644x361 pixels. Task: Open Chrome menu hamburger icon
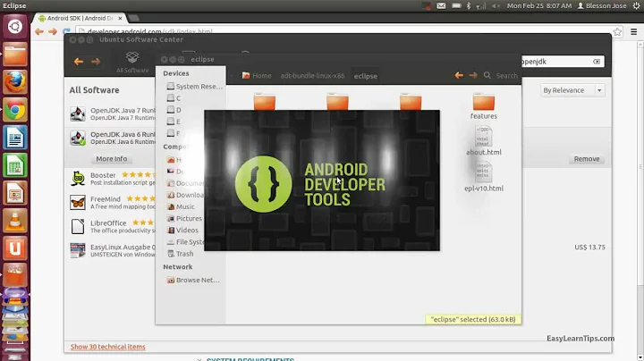pos(634,31)
